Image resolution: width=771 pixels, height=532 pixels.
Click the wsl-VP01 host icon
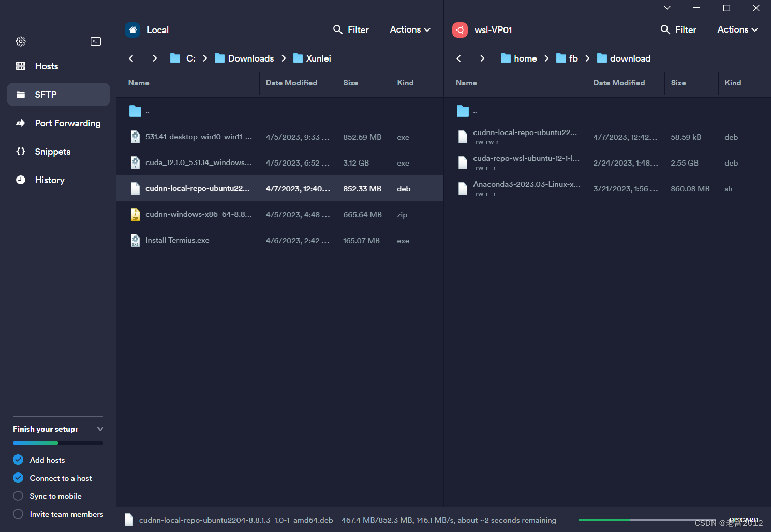coord(459,29)
